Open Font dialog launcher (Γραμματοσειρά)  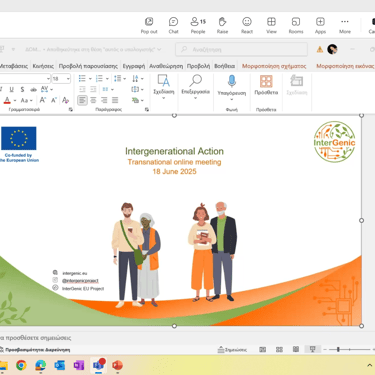tap(71, 109)
